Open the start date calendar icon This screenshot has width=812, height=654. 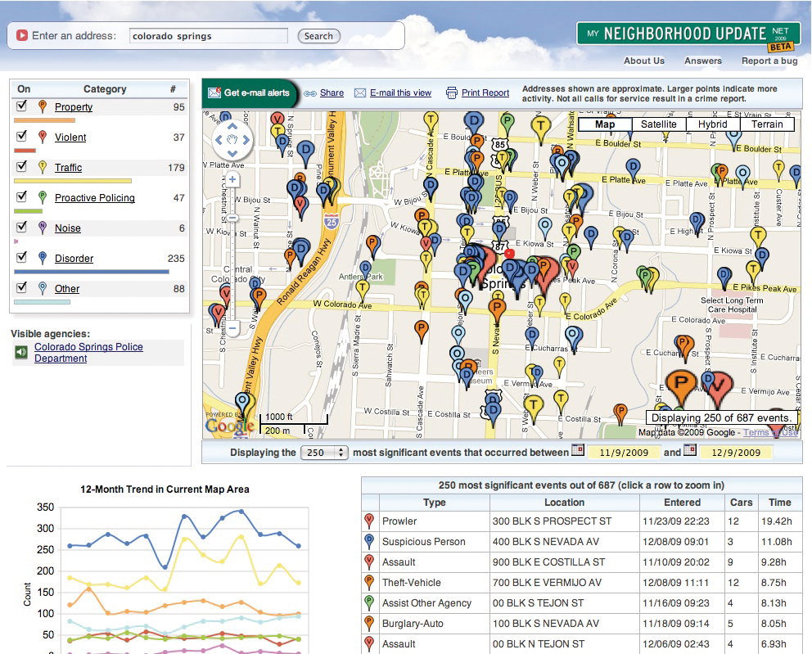coord(578,451)
